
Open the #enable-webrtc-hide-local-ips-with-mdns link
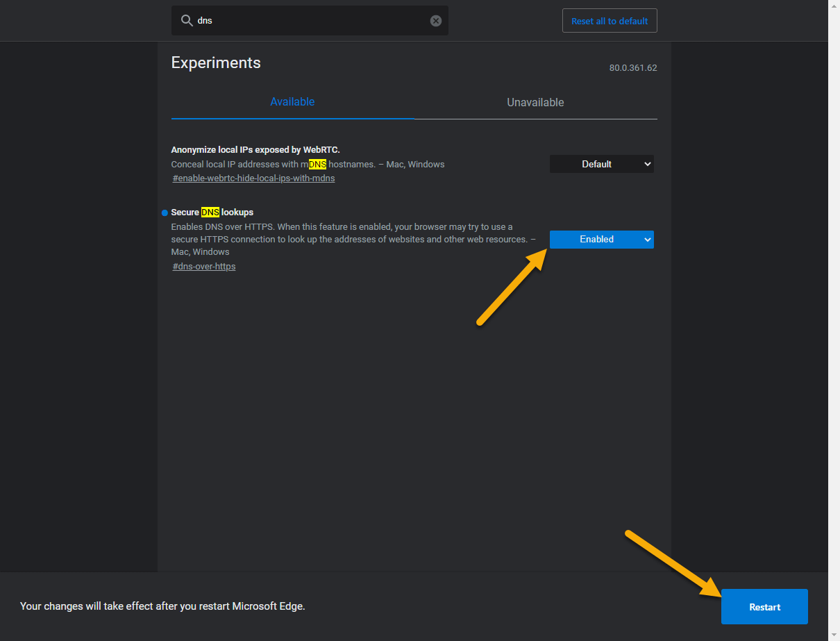pyautogui.click(x=253, y=178)
